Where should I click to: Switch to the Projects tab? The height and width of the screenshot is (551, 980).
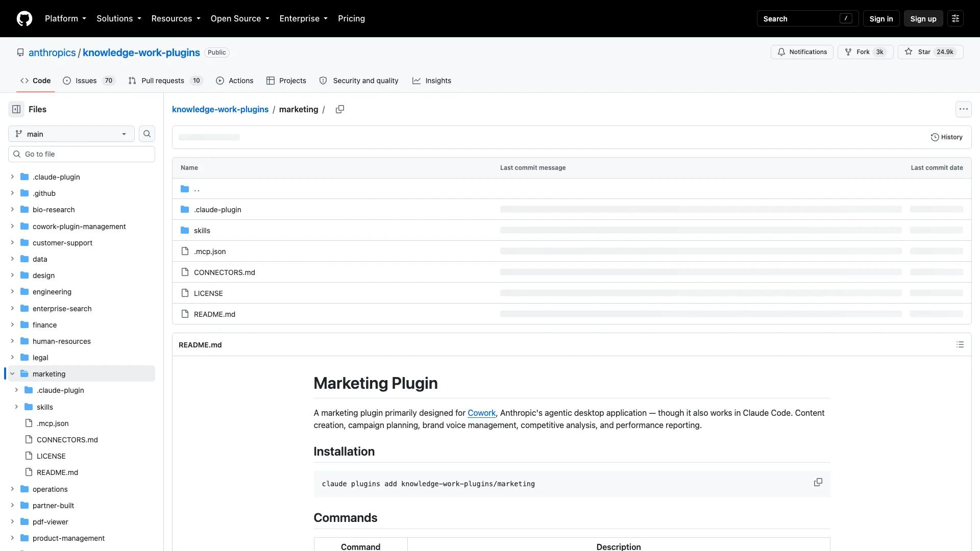[x=286, y=81]
